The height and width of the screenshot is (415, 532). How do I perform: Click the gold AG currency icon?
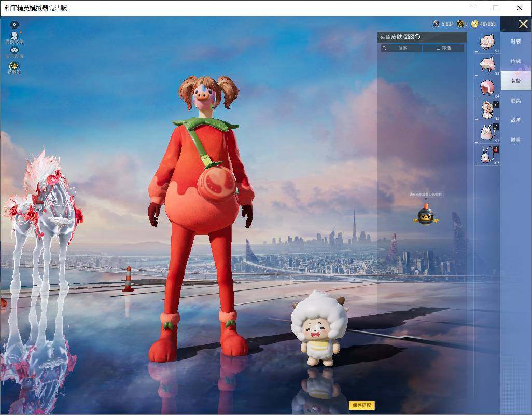pyautogui.click(x=460, y=24)
